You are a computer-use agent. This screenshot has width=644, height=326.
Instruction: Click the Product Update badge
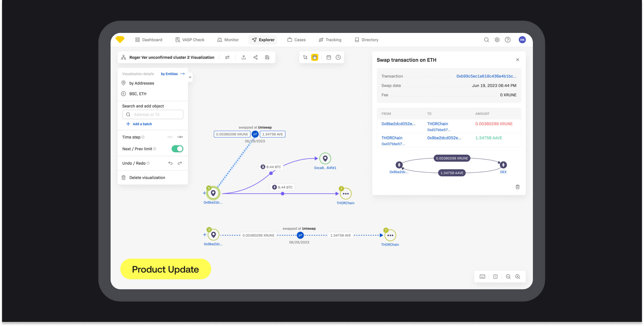tap(166, 269)
